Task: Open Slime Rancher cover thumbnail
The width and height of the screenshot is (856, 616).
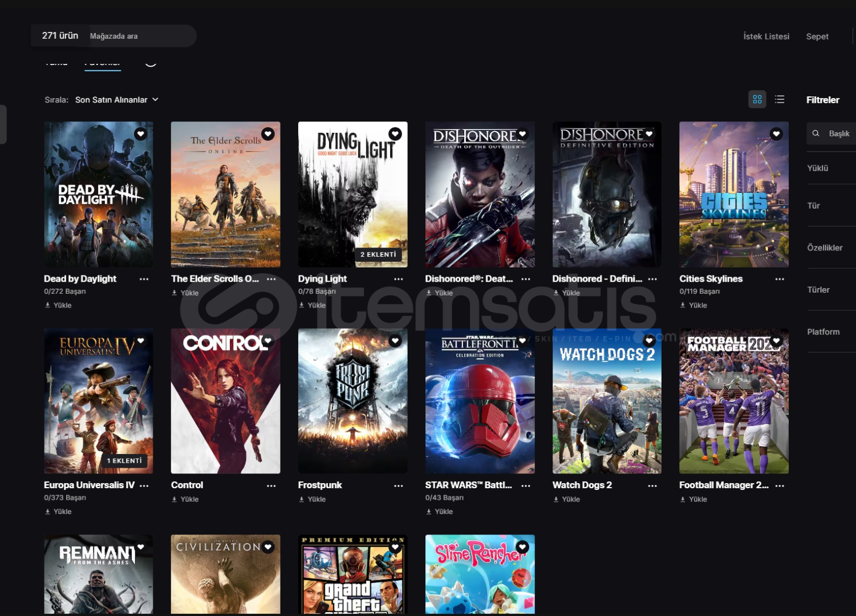Action: pos(480,574)
